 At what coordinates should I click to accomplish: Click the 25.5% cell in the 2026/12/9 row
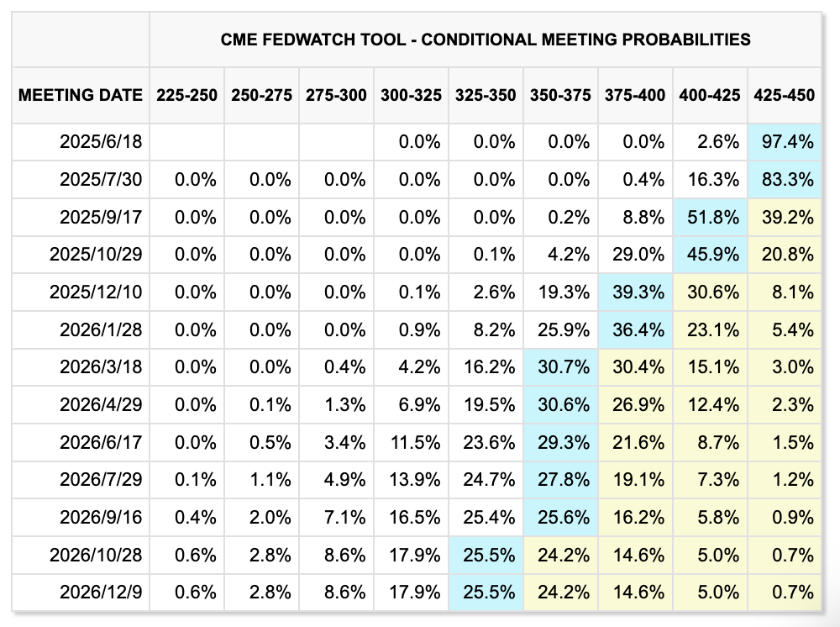[486, 593]
